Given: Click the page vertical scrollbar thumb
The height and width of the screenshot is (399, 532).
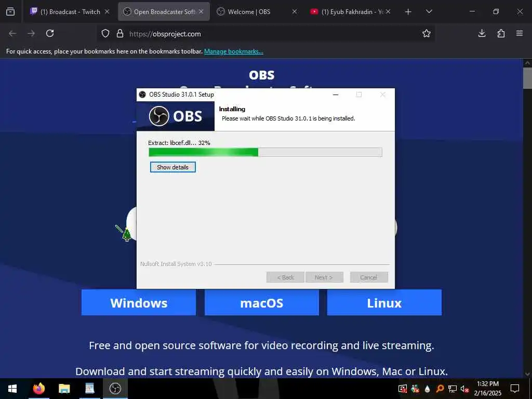Looking at the screenshot, I should point(527,78).
